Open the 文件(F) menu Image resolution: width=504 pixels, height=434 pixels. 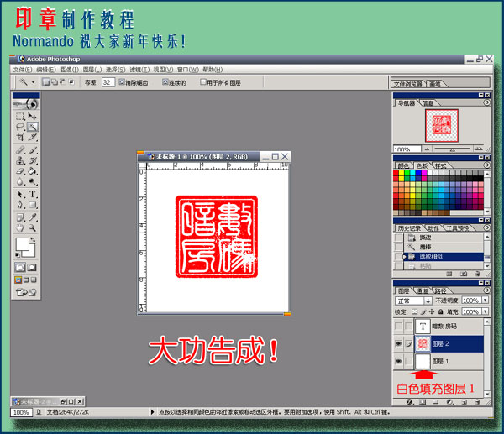coord(23,70)
